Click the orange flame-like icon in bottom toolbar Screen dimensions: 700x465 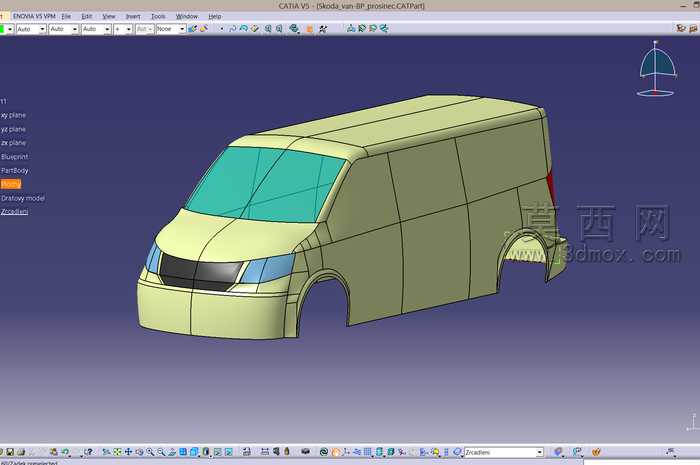(335, 452)
